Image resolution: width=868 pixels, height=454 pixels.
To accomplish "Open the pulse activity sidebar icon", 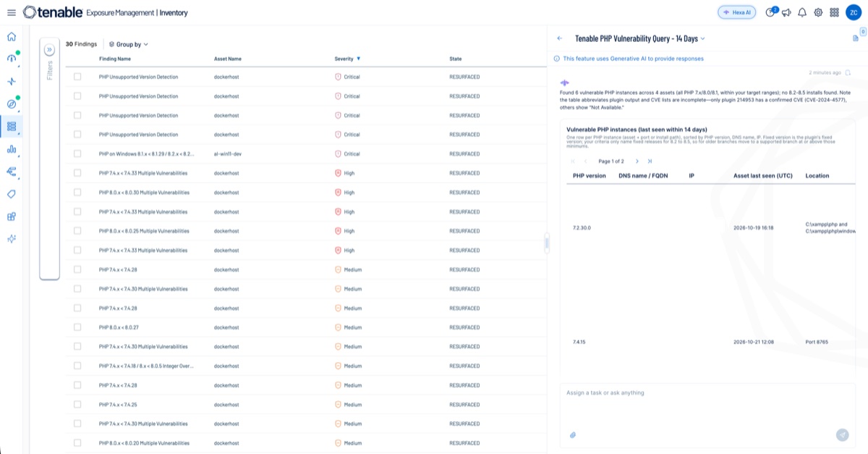I will (x=11, y=82).
